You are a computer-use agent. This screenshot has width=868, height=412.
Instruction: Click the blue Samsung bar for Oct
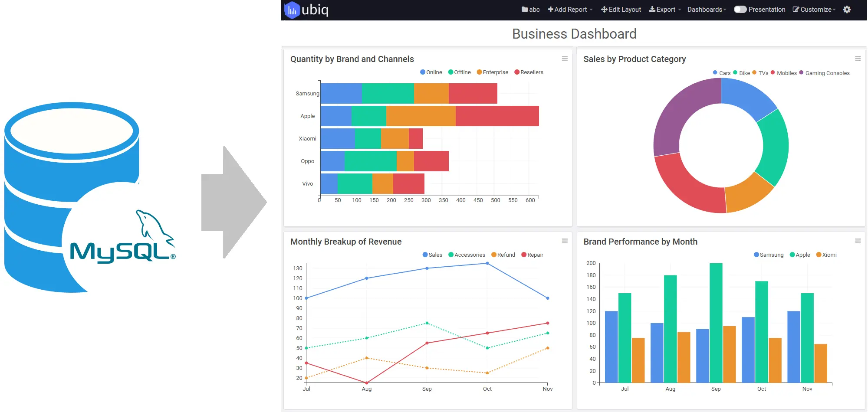pyautogui.click(x=748, y=350)
